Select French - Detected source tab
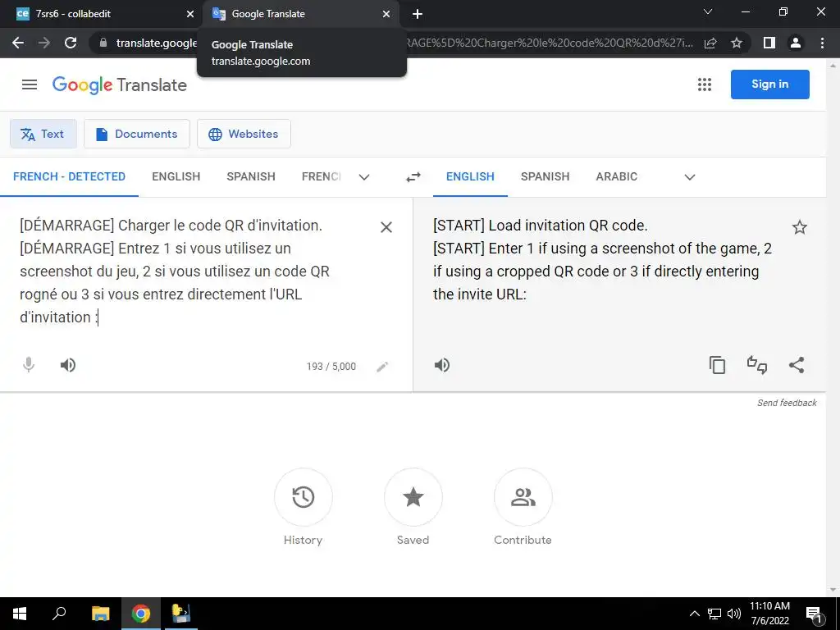The height and width of the screenshot is (630, 840). 69,177
